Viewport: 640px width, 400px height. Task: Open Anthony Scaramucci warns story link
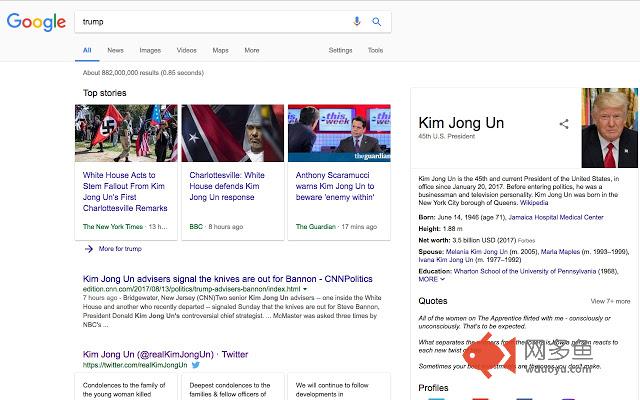click(335, 186)
